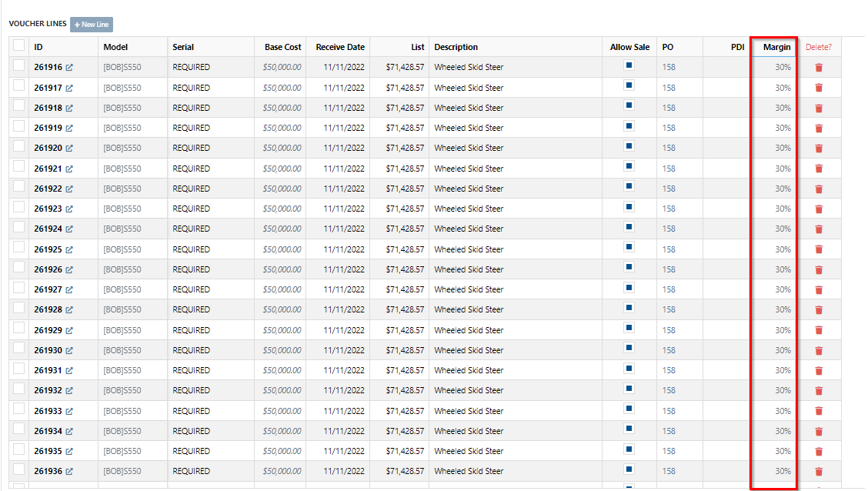The width and height of the screenshot is (868, 491).
Task: Delete voucher line 261918 with trash icon
Action: point(819,108)
